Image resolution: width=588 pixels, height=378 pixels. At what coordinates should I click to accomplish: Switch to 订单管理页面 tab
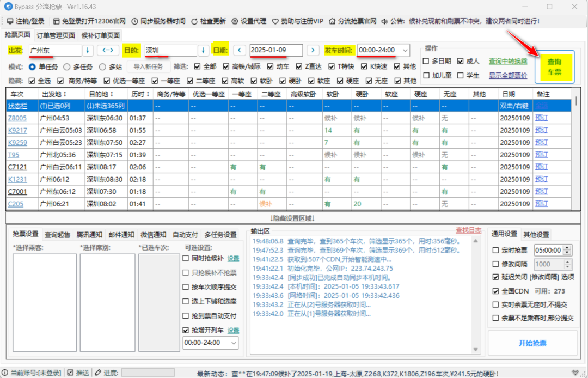click(56, 35)
